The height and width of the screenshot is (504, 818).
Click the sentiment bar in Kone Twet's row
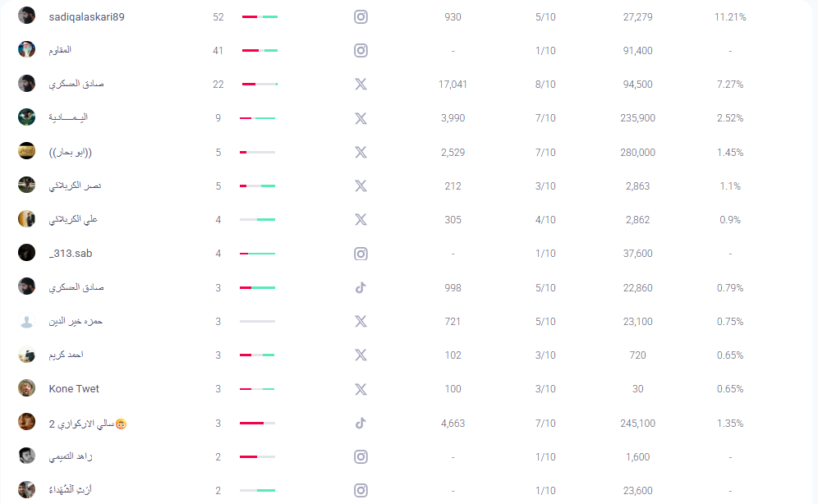point(257,389)
